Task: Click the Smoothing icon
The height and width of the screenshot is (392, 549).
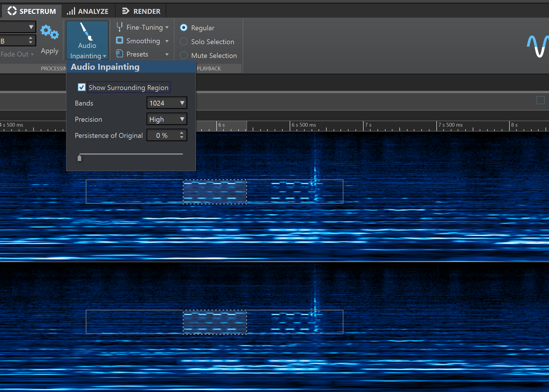Action: [119, 41]
